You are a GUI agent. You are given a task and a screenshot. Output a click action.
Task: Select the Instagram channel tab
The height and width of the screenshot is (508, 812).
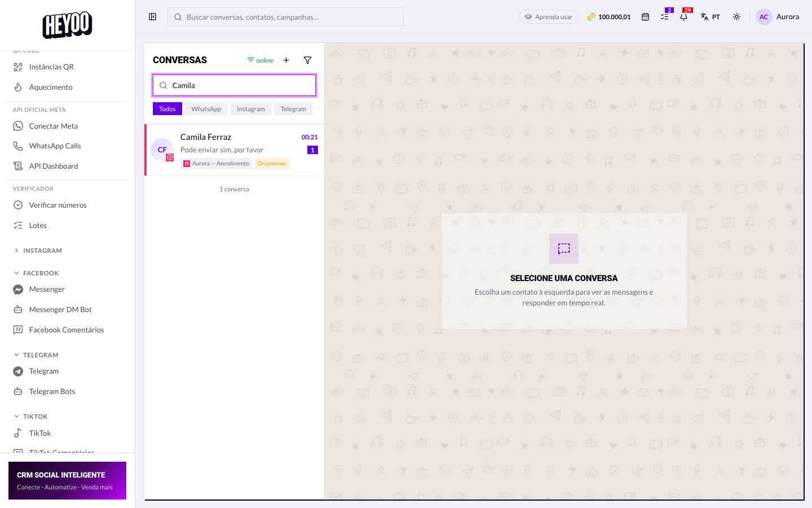(x=251, y=109)
